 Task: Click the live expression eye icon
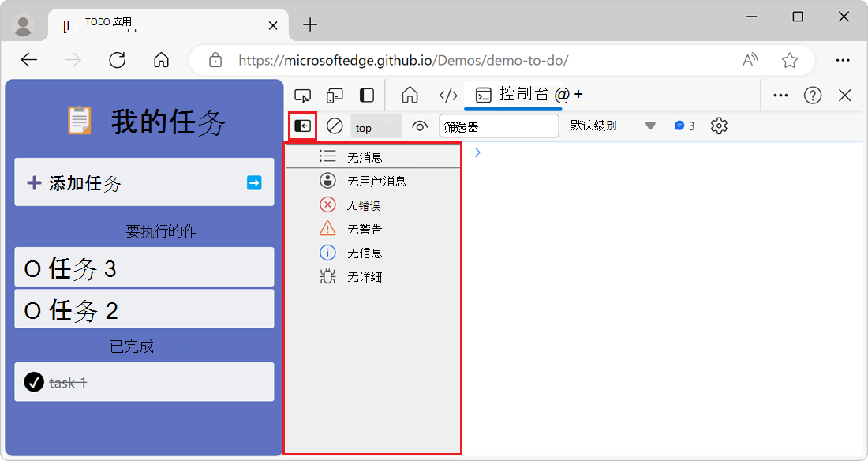[x=420, y=126]
